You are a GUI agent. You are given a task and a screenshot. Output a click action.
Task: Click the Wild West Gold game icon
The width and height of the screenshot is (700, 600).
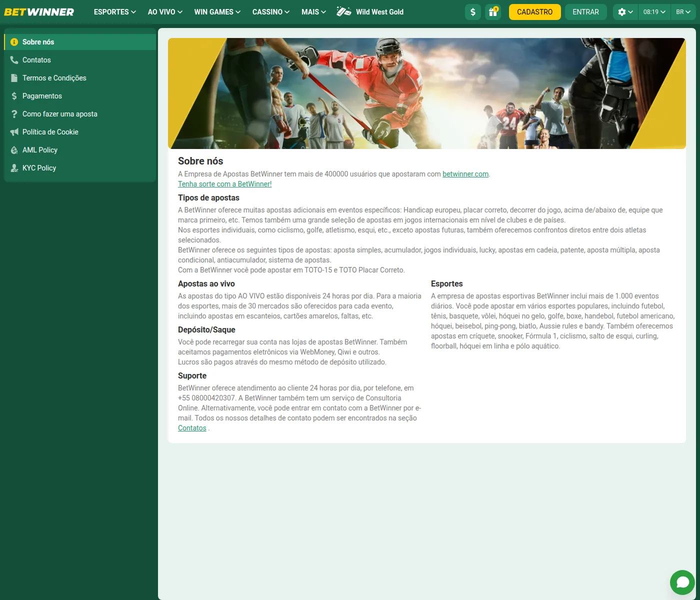[344, 11]
